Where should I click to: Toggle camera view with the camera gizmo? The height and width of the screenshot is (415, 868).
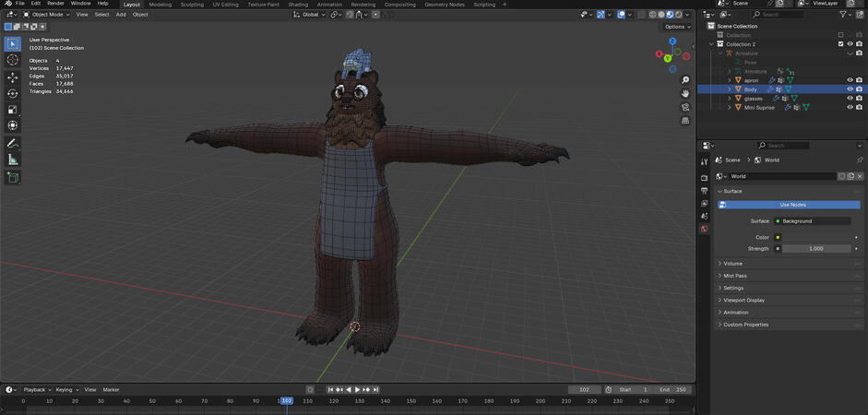[x=685, y=107]
